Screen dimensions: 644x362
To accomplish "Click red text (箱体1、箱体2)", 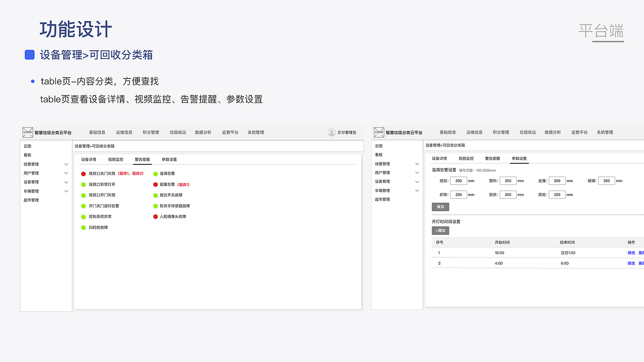I will point(130,173).
